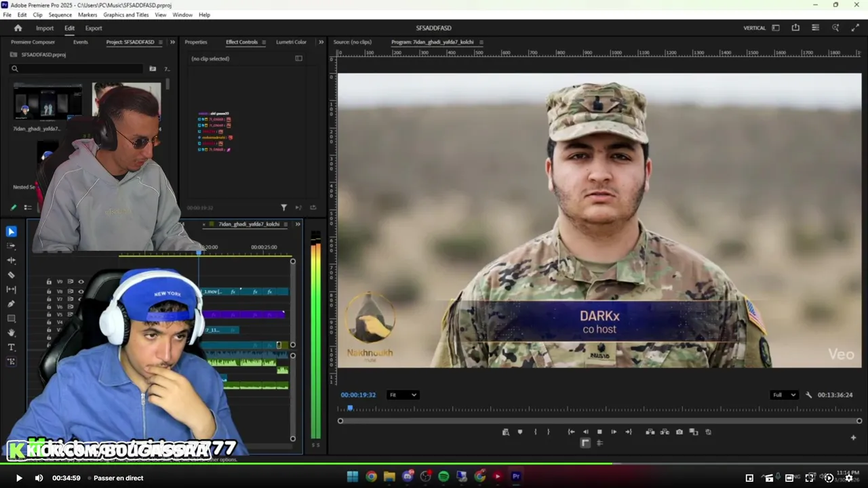This screenshot has height=488, width=868.
Task: Select the Track Select Forward tool
Action: pos(11,245)
